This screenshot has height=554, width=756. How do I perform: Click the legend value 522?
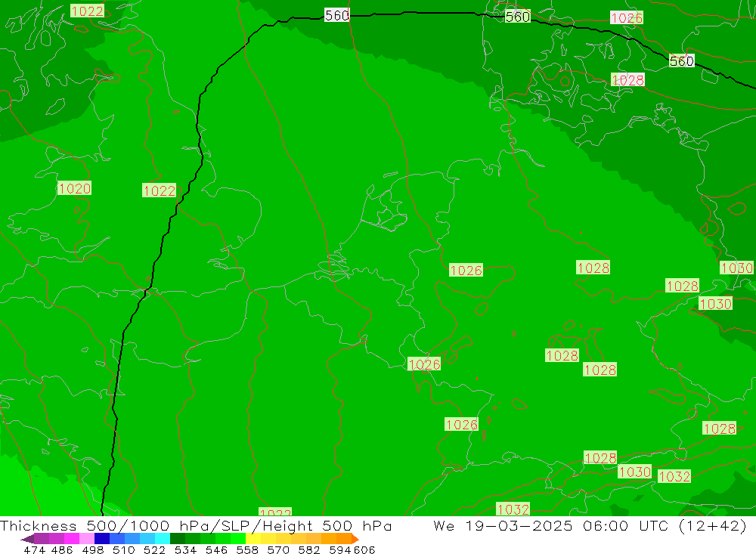pos(155,549)
